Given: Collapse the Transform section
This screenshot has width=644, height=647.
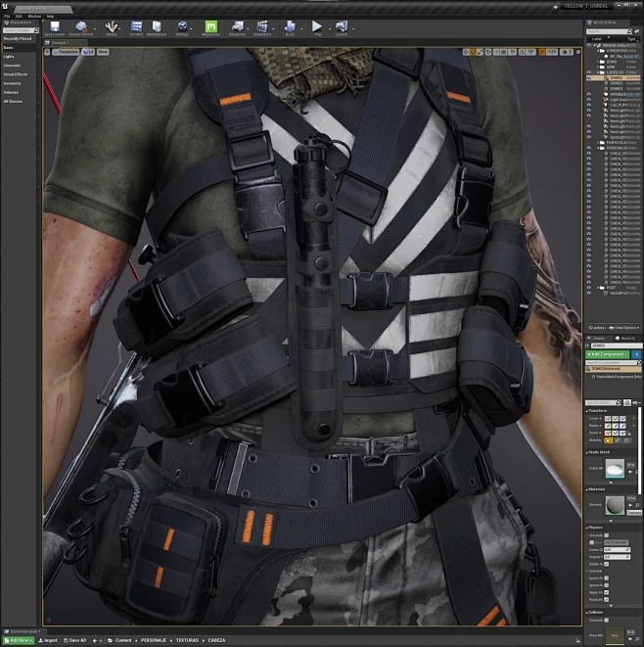Looking at the screenshot, I should 587,411.
